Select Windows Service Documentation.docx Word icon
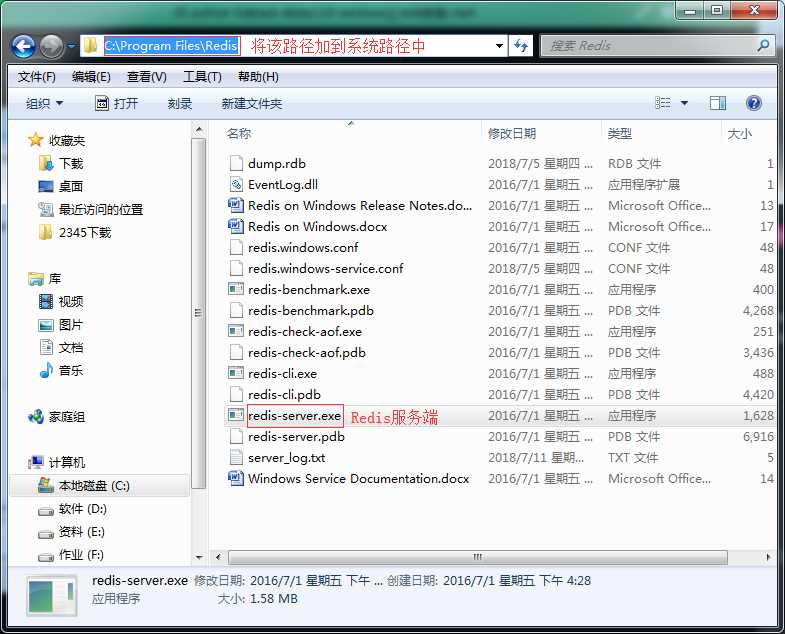 236,478
